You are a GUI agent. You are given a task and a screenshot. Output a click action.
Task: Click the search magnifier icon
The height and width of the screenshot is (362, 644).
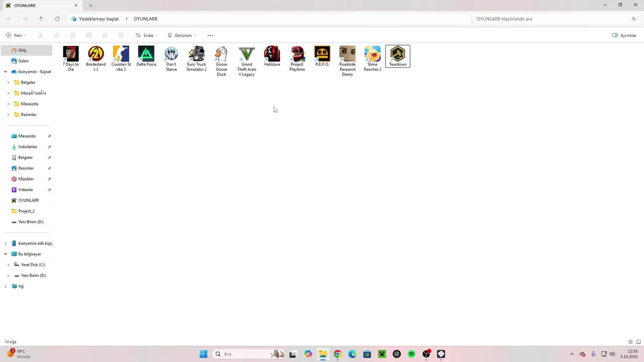click(634, 19)
